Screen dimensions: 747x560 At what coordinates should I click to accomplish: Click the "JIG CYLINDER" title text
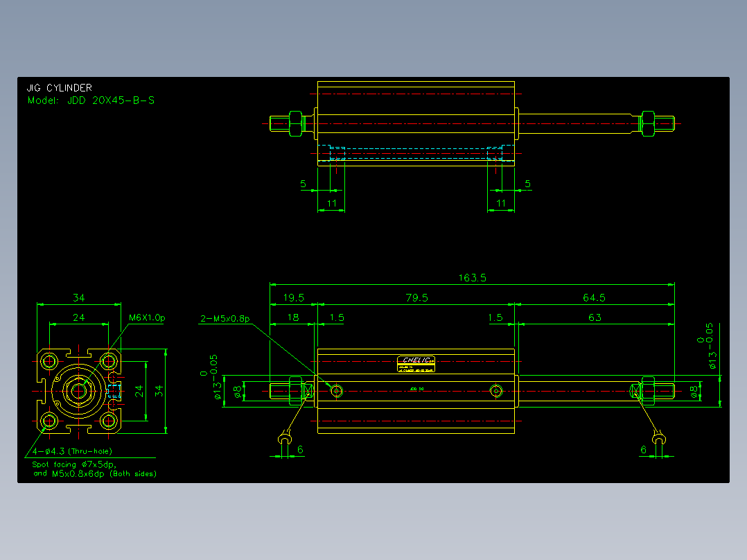click(59, 88)
